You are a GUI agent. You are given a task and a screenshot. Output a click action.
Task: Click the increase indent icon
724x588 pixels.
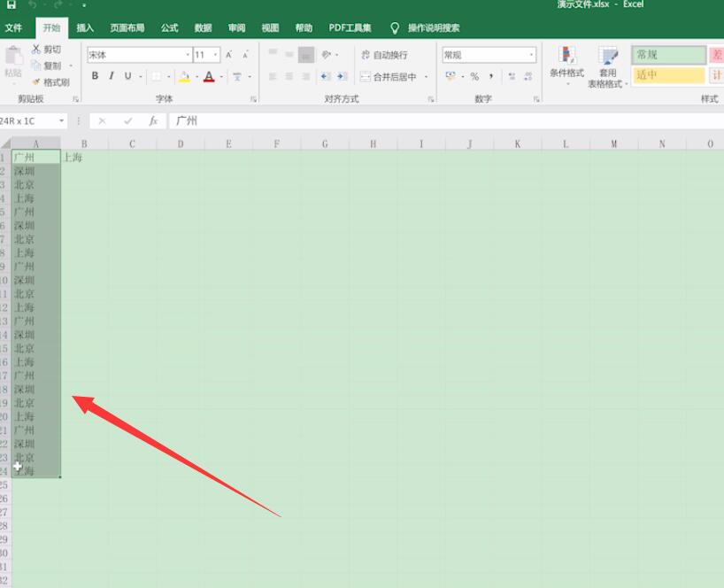[343, 77]
